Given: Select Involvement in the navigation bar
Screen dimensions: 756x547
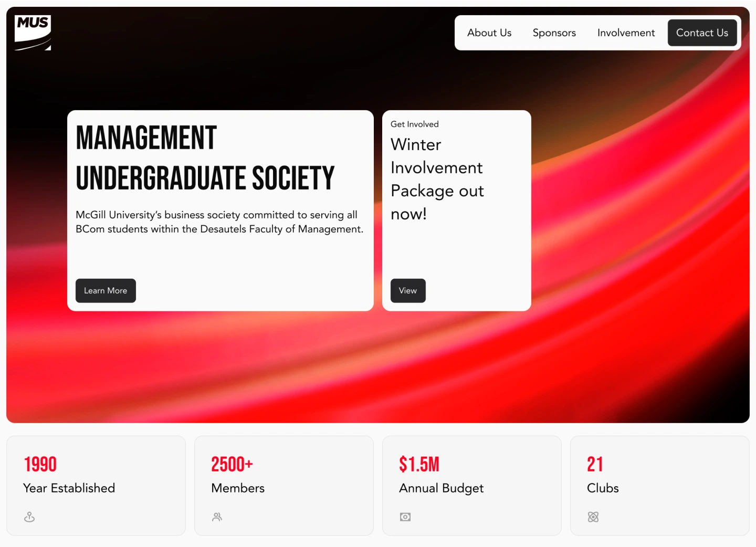Looking at the screenshot, I should [626, 33].
